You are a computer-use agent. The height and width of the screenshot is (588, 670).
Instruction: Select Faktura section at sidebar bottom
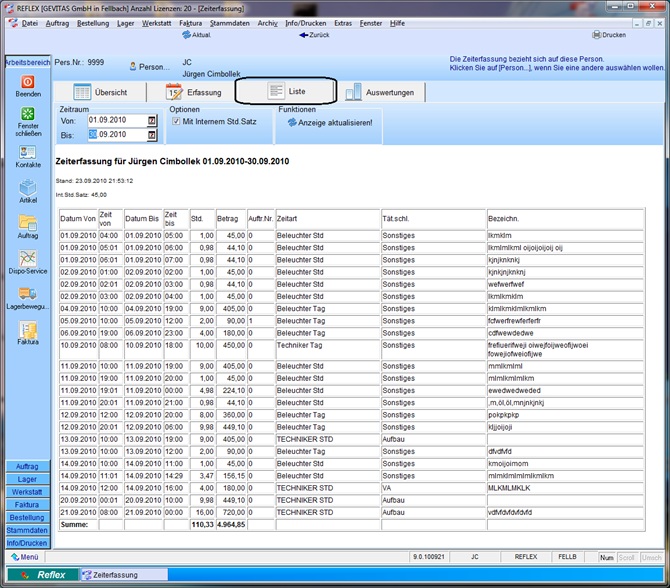[27, 505]
